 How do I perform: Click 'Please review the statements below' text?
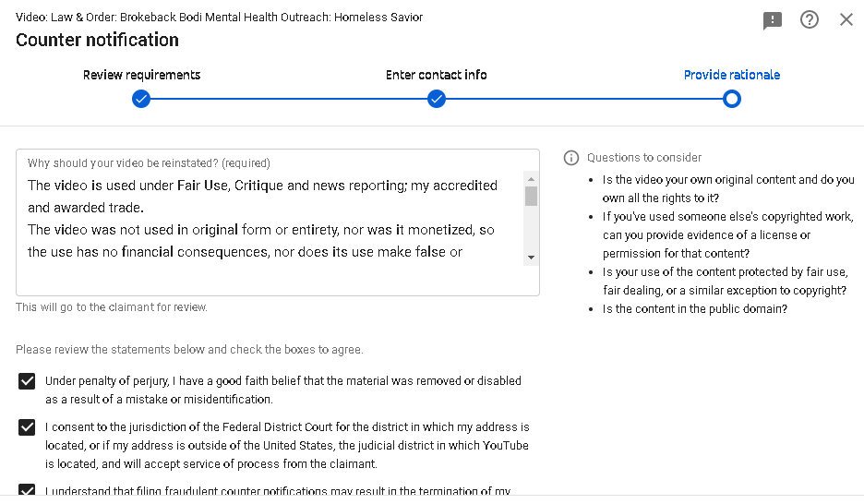coord(189,350)
